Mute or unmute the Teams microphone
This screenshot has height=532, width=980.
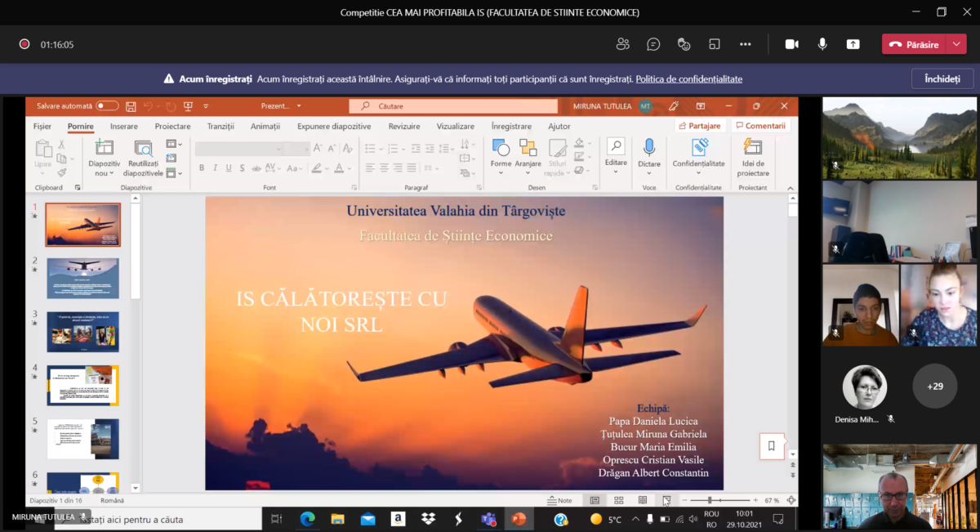click(x=822, y=44)
